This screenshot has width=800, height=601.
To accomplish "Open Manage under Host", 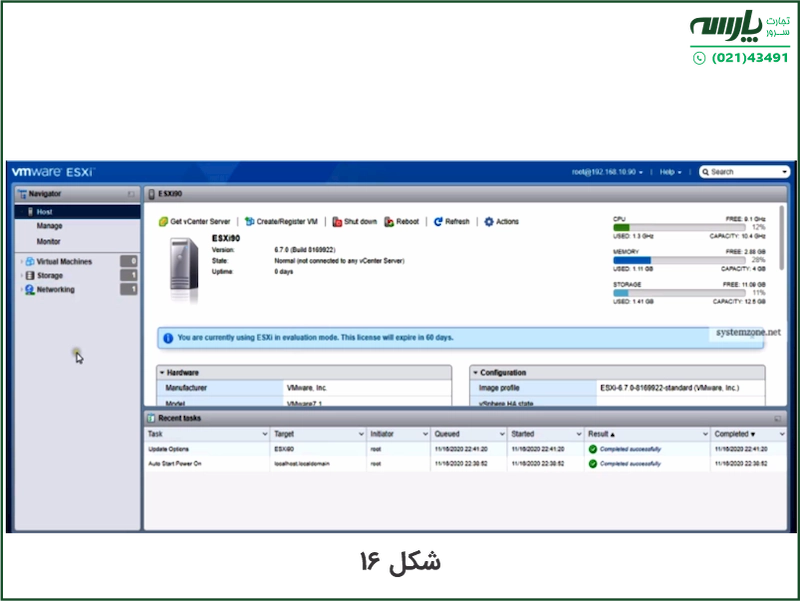I will pos(49,226).
